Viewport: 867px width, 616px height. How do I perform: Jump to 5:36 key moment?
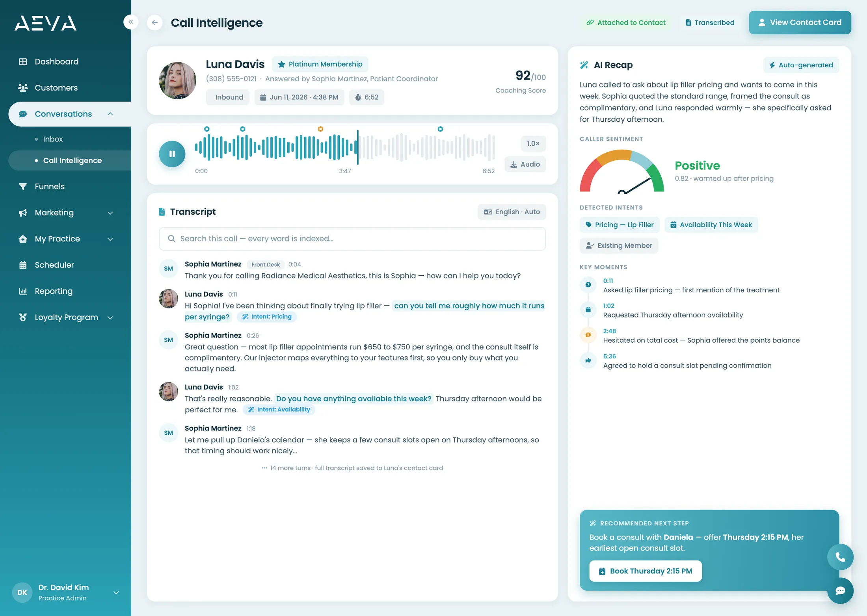pos(610,356)
